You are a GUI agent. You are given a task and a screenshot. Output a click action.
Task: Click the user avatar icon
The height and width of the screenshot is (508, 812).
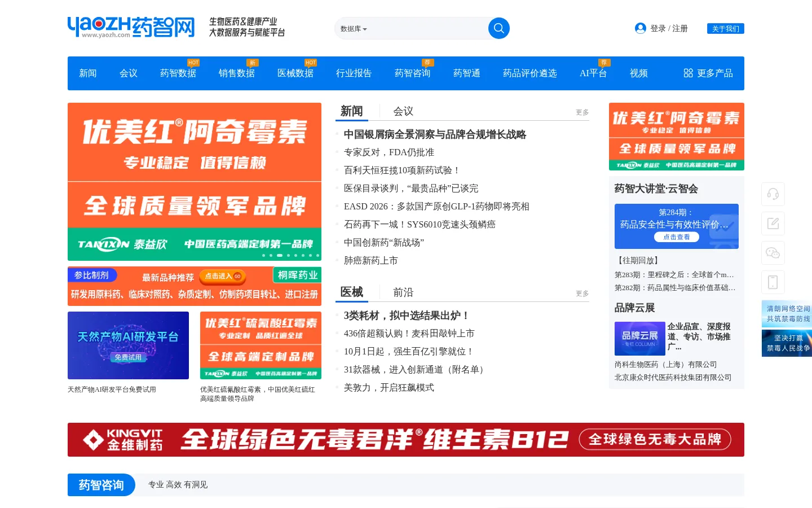tap(640, 28)
